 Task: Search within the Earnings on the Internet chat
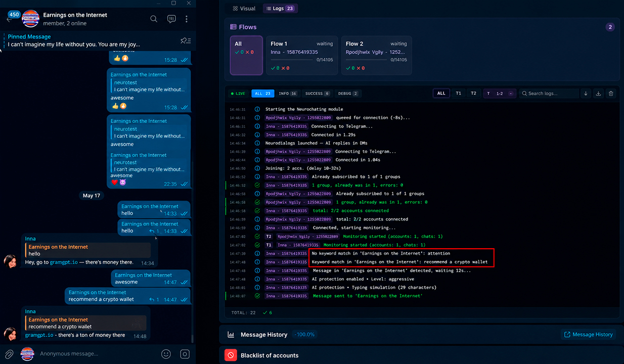pos(154,19)
